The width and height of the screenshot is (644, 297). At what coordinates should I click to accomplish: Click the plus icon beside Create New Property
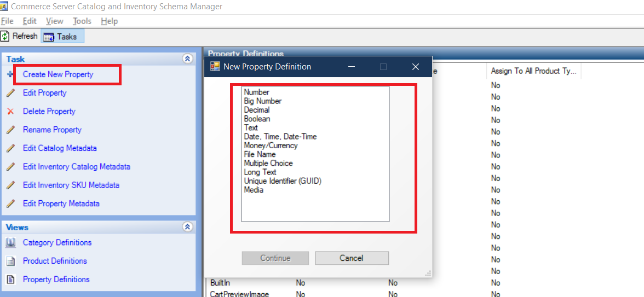(10, 74)
